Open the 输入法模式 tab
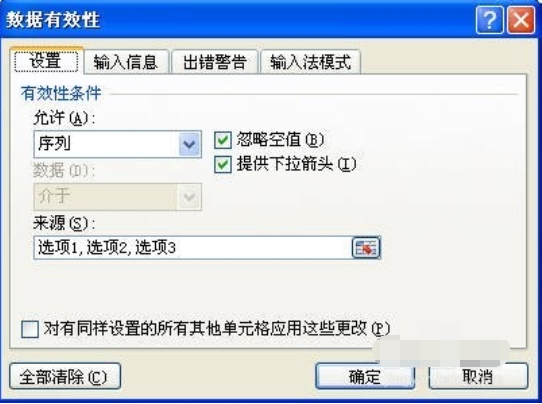This screenshot has width=542, height=404. [310, 62]
